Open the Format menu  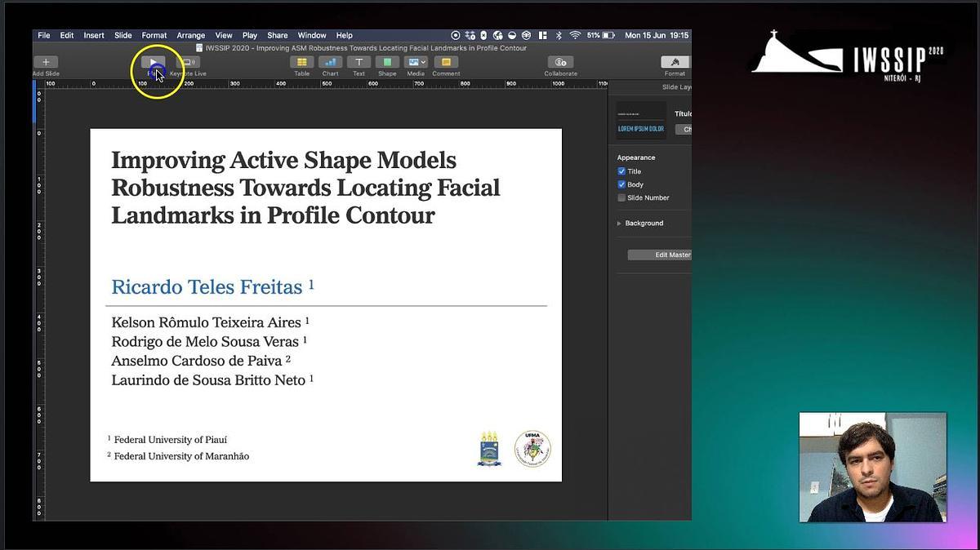click(154, 35)
